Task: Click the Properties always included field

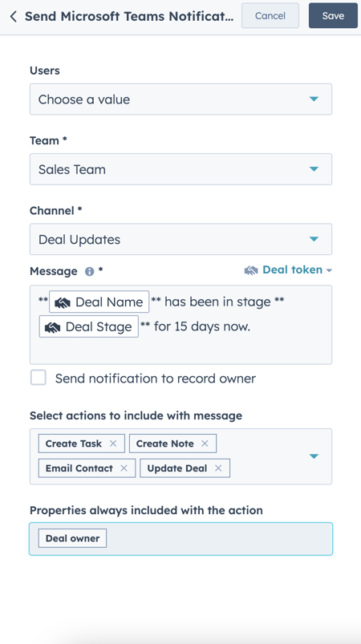Action: [180, 539]
